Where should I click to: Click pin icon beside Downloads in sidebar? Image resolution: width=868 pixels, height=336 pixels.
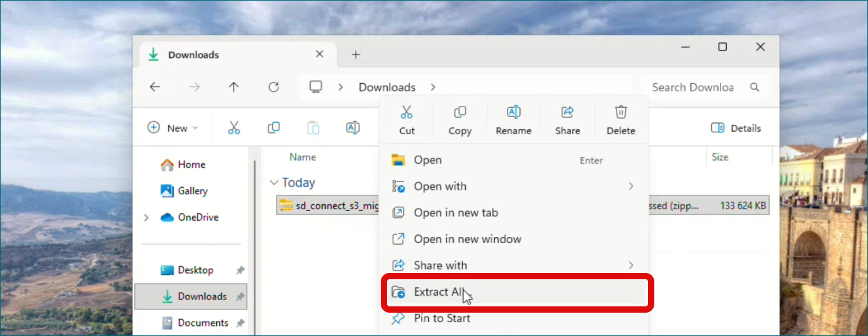click(x=240, y=296)
